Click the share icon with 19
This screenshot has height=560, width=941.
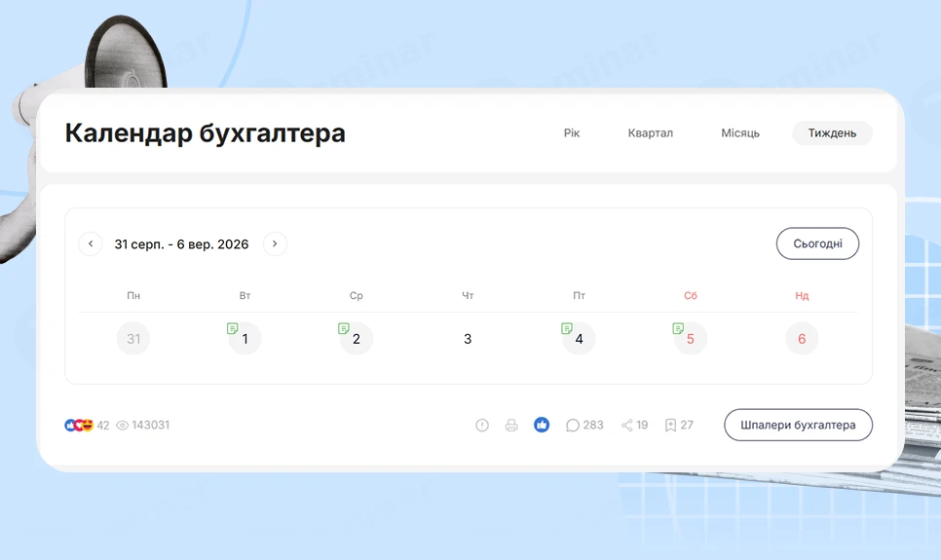tap(627, 425)
